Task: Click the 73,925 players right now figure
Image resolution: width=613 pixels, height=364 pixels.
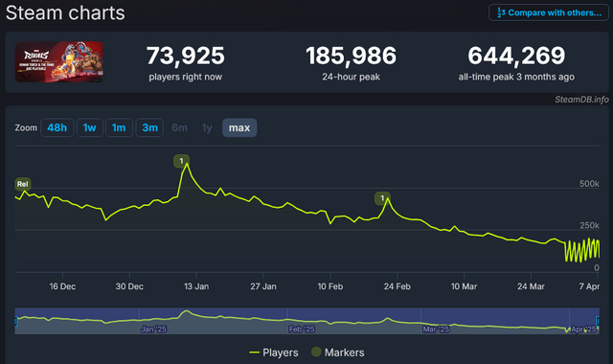Action: 186,56
